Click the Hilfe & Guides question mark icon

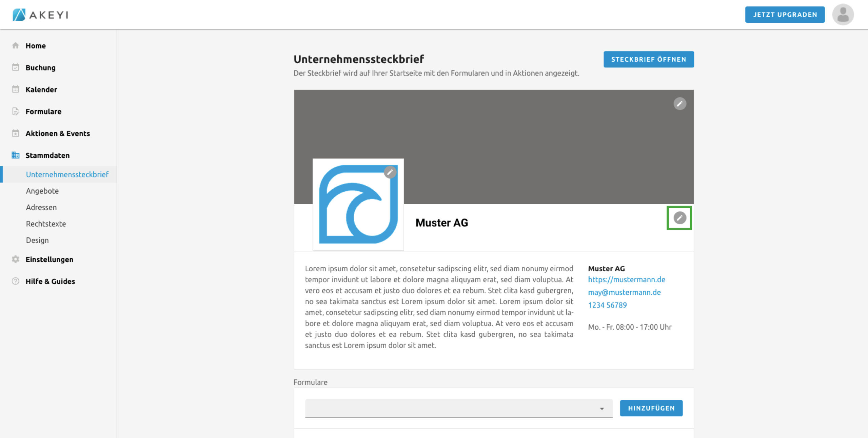pos(16,281)
